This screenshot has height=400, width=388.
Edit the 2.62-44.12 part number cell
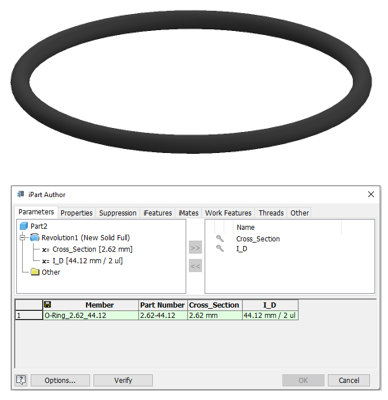point(163,315)
